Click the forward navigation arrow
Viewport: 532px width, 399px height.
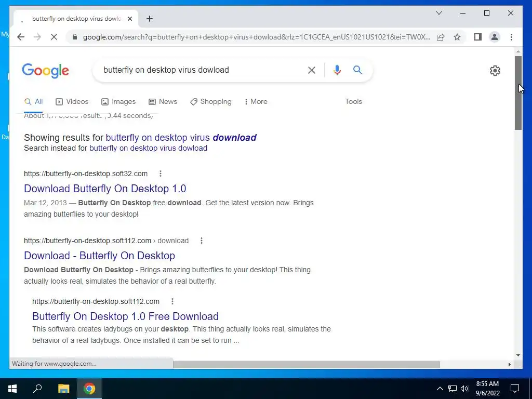tap(37, 37)
